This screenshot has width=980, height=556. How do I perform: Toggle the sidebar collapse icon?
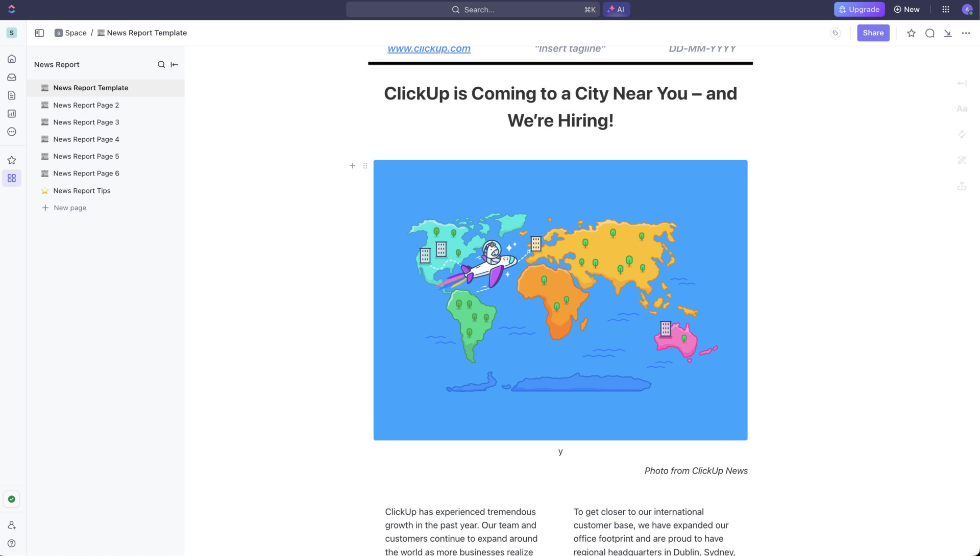click(x=39, y=33)
